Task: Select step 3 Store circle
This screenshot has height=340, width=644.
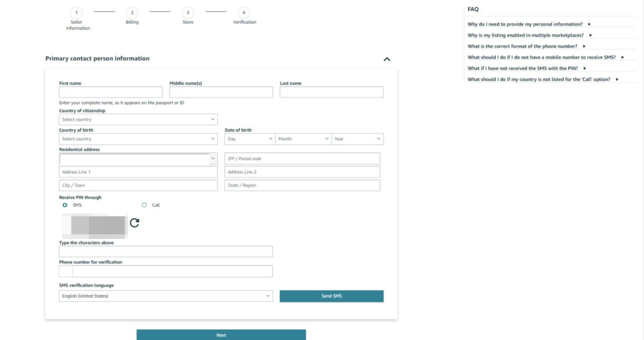Action: tap(188, 13)
